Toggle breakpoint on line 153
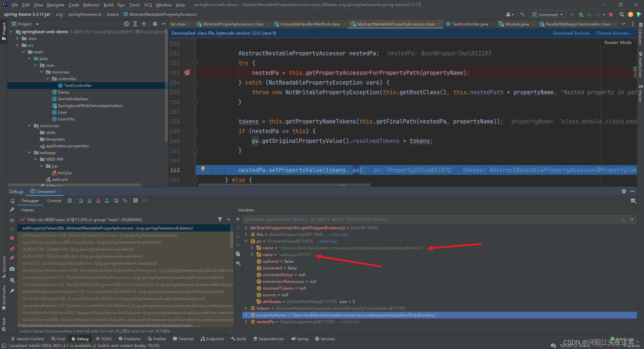The height and width of the screenshot is (349, 644). [187, 72]
